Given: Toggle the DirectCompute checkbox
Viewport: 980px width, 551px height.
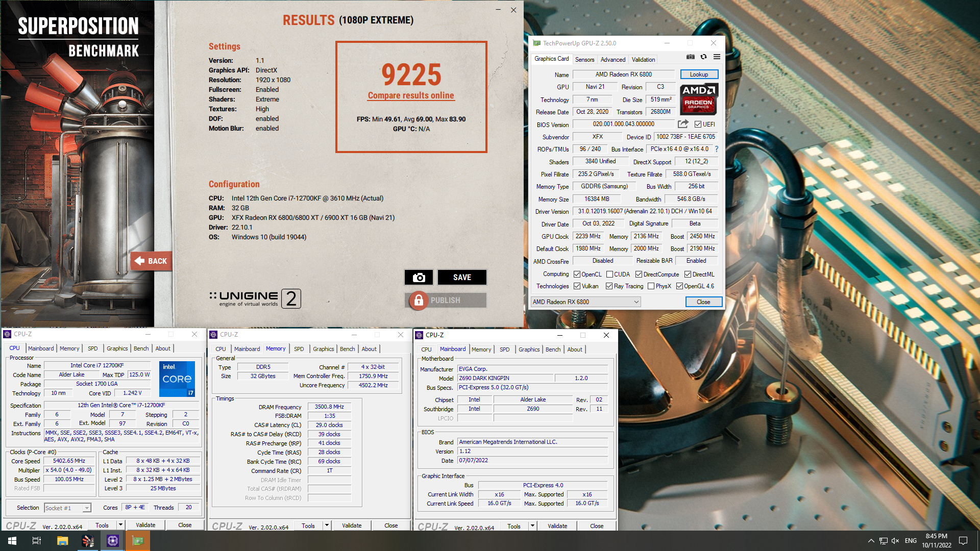Looking at the screenshot, I should (x=639, y=274).
